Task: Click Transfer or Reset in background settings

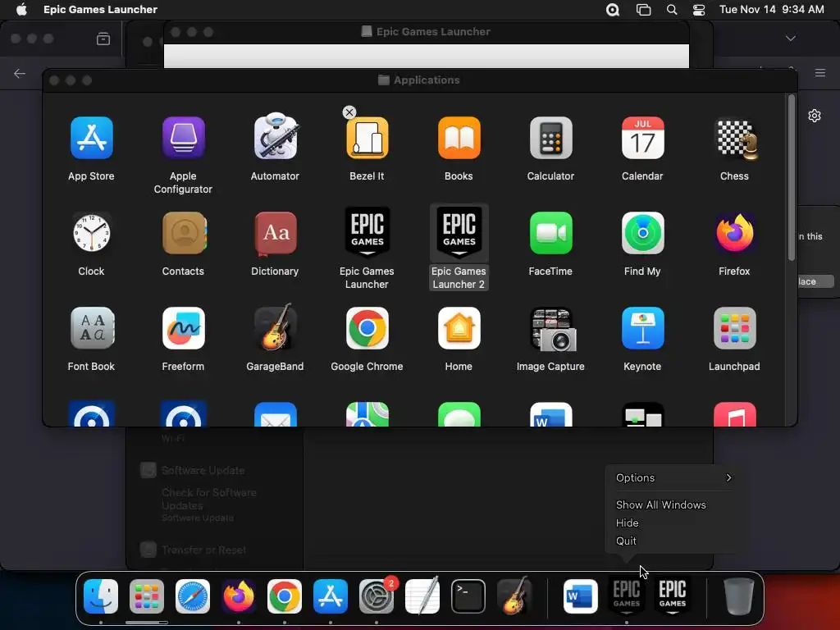Action: [x=203, y=550]
